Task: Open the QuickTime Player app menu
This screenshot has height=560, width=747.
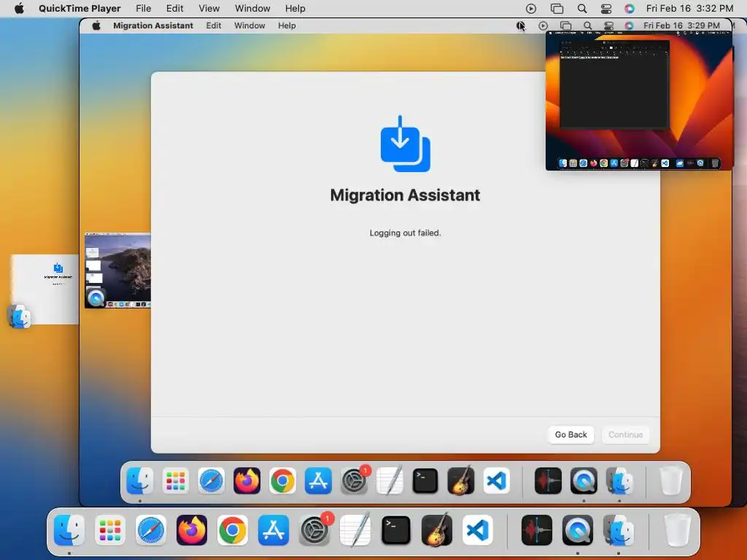Action: tap(80, 9)
